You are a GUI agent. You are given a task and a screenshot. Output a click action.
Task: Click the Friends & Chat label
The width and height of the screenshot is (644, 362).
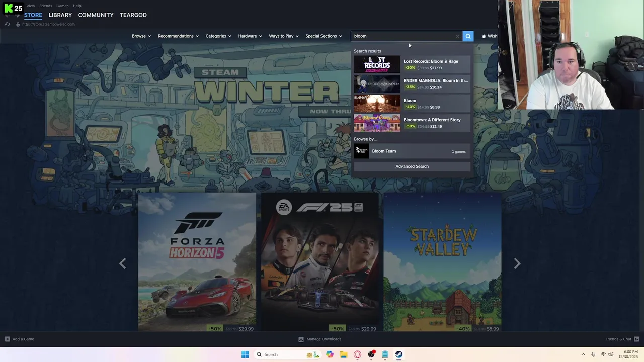618,339
